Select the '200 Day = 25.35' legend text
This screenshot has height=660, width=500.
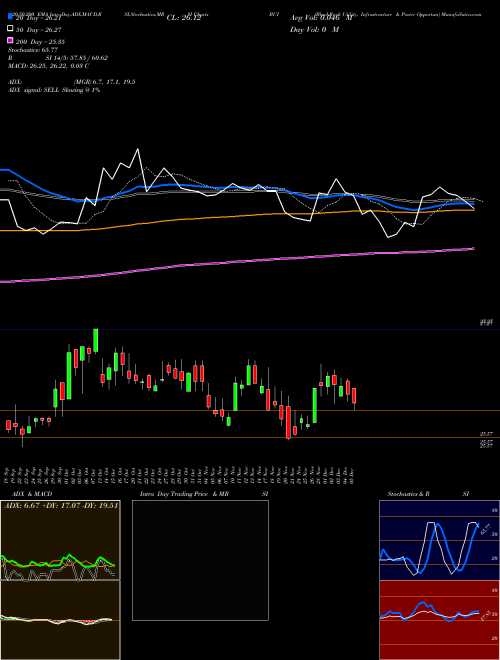pos(40,42)
